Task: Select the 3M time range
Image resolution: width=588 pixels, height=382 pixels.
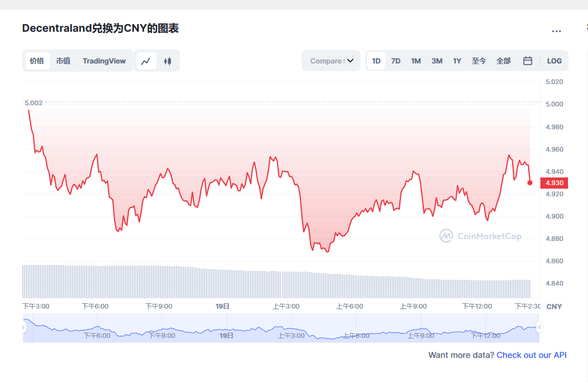Action: 437,61
